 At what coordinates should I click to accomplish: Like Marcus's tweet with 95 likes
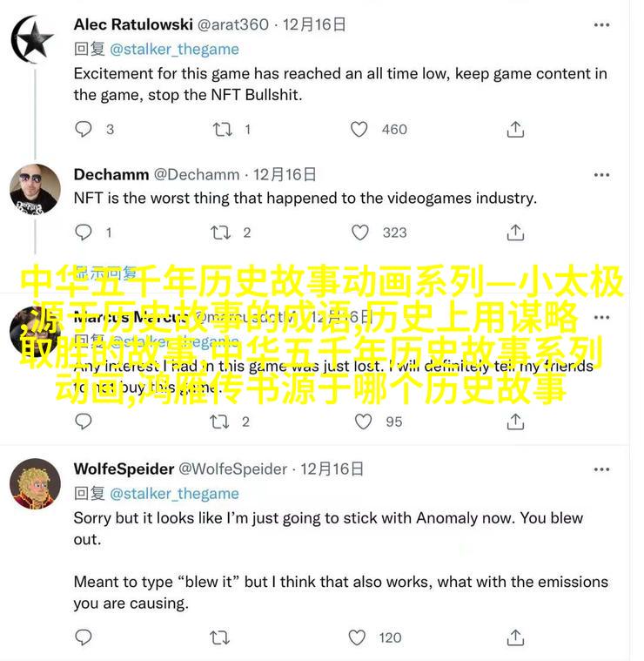tap(363, 422)
